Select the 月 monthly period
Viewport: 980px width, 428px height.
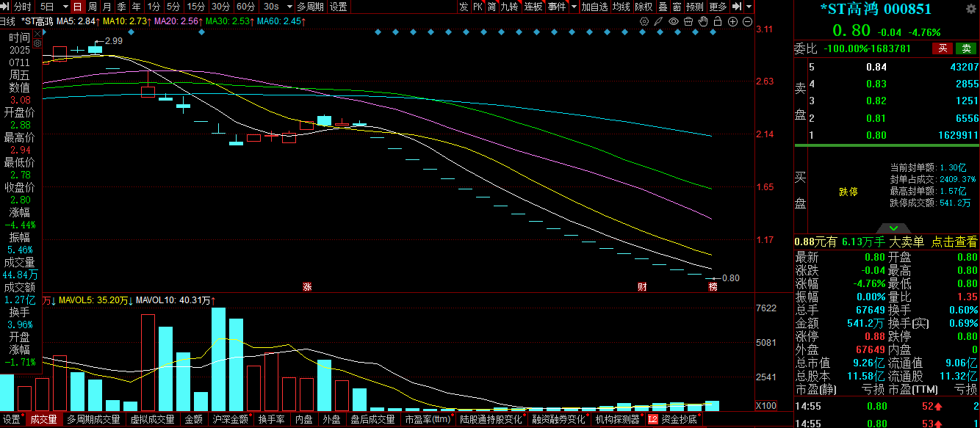pyautogui.click(x=107, y=7)
